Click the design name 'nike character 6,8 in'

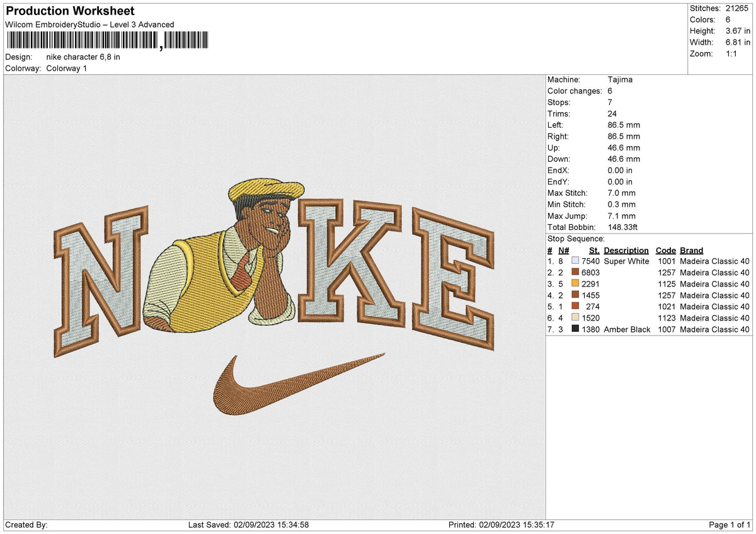coord(83,57)
